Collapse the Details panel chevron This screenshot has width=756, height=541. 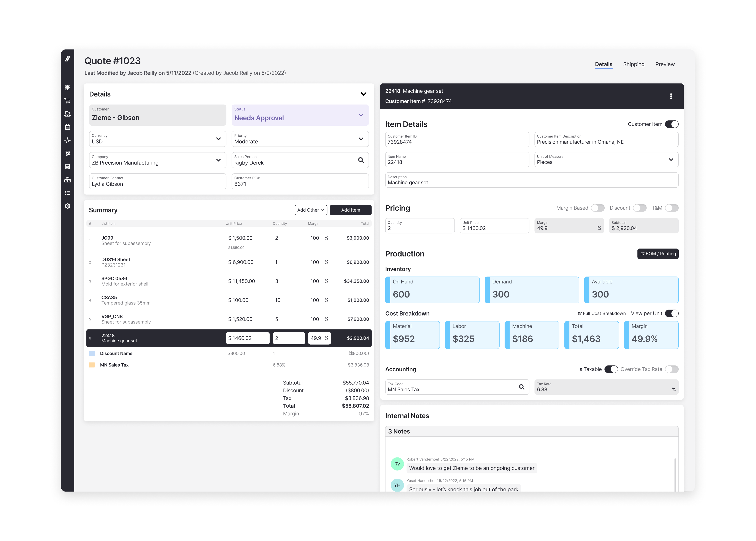pyautogui.click(x=363, y=94)
